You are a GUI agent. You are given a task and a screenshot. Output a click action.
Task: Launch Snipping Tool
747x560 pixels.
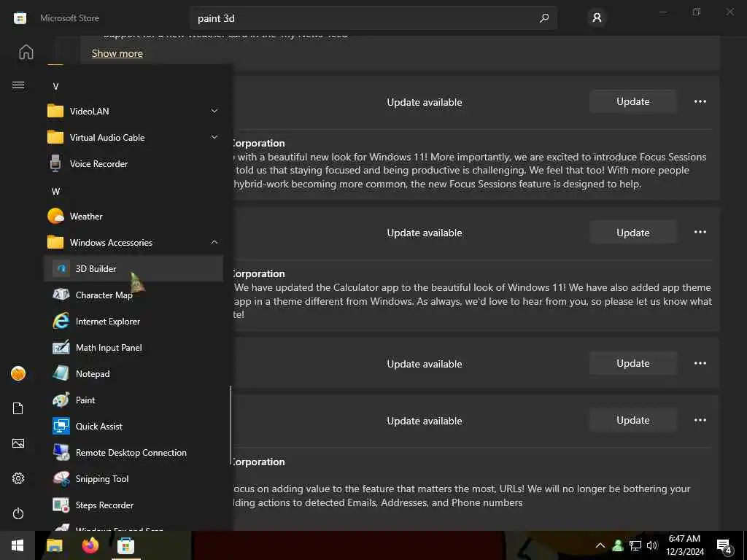(133, 478)
